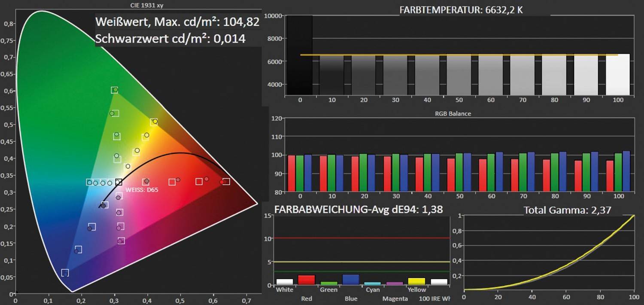This screenshot has width=644, height=305.
Task: Click the 90 IRE gray bar in the color temperature chart
Action: (586, 75)
